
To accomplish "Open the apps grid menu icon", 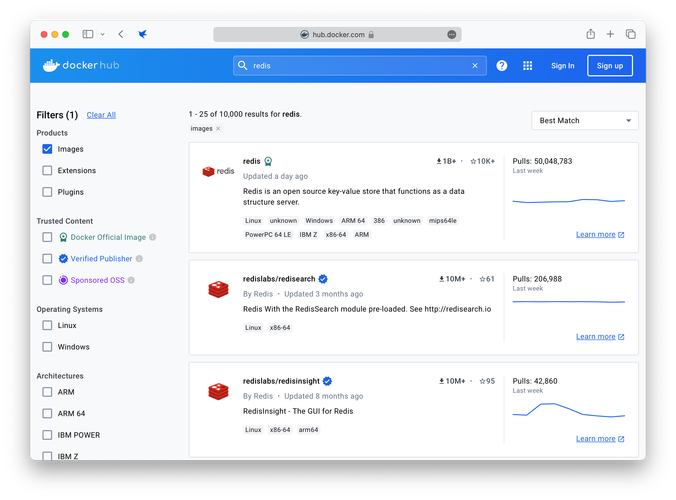I will 527,66.
